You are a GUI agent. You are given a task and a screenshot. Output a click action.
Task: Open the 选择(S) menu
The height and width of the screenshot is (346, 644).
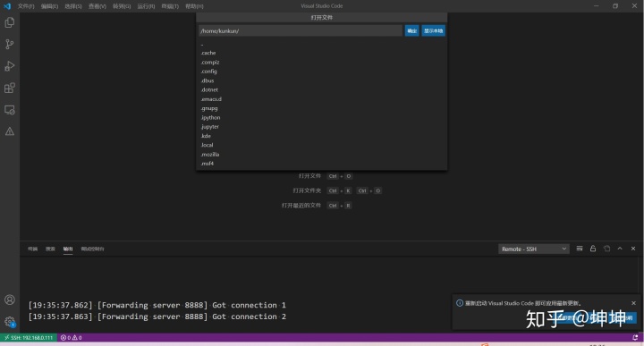(x=73, y=6)
